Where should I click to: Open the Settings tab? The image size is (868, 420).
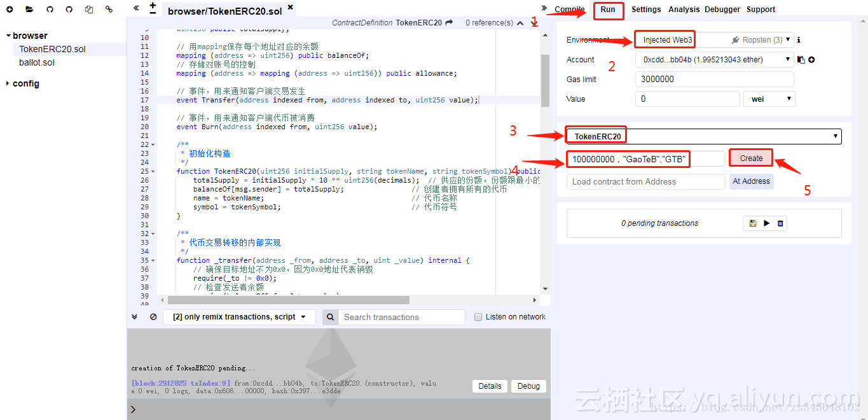[646, 10]
